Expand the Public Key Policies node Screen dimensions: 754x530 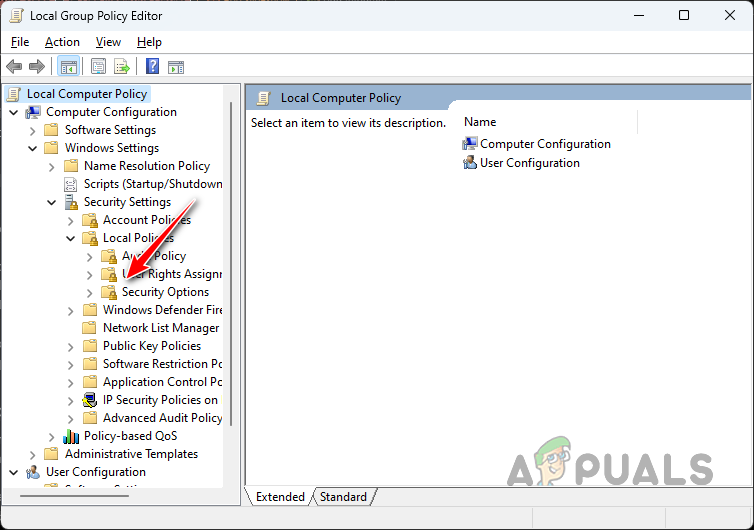point(71,347)
